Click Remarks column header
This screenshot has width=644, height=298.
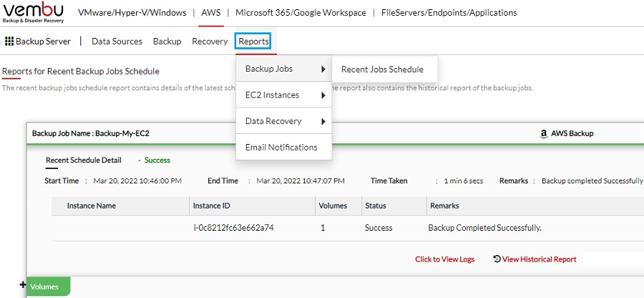click(x=444, y=206)
